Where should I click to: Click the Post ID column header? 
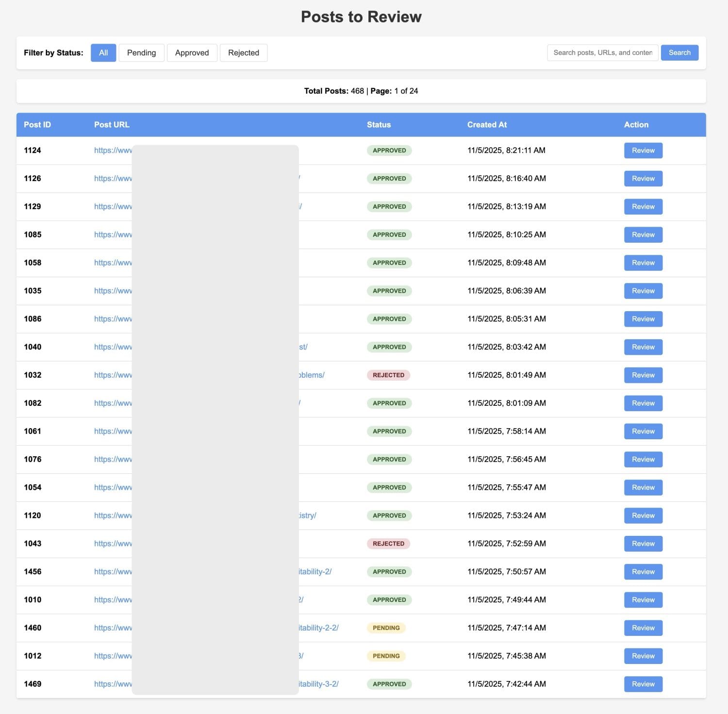[37, 125]
